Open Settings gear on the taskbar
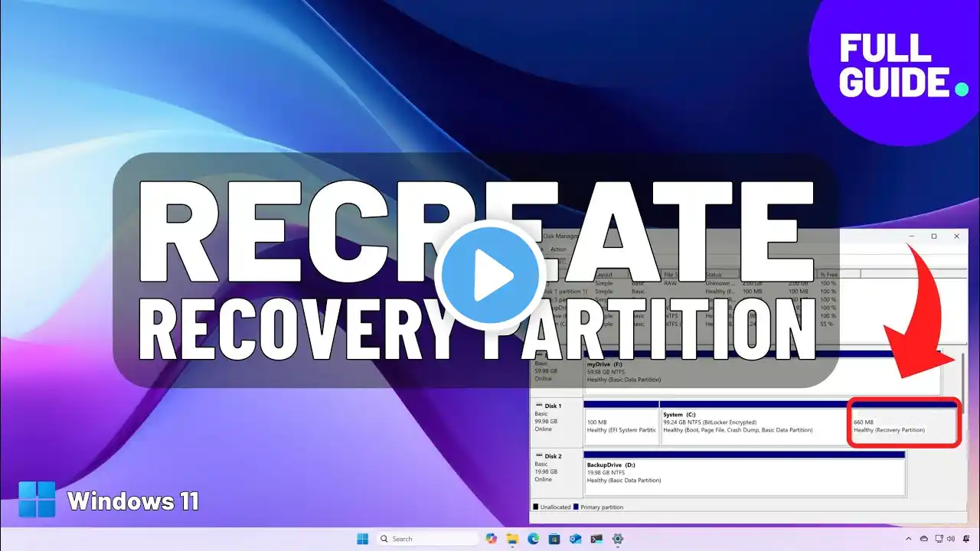Image resolution: width=980 pixels, height=551 pixels. [x=617, y=539]
